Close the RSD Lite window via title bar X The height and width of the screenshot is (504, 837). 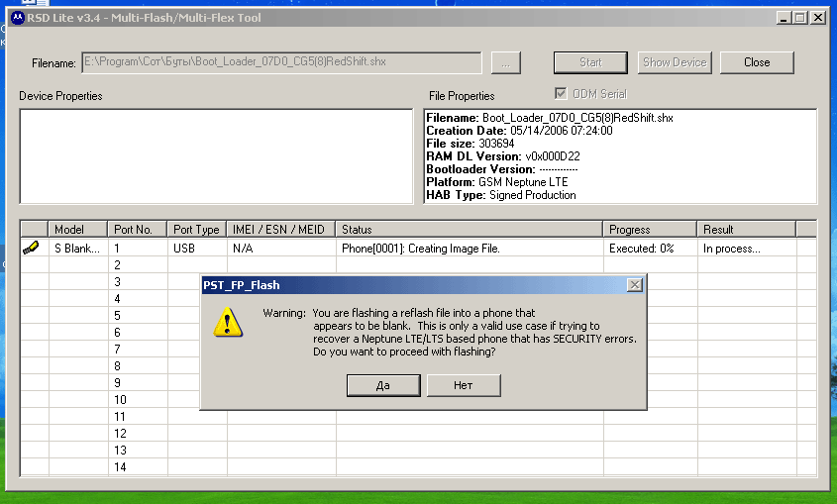pyautogui.click(x=818, y=18)
